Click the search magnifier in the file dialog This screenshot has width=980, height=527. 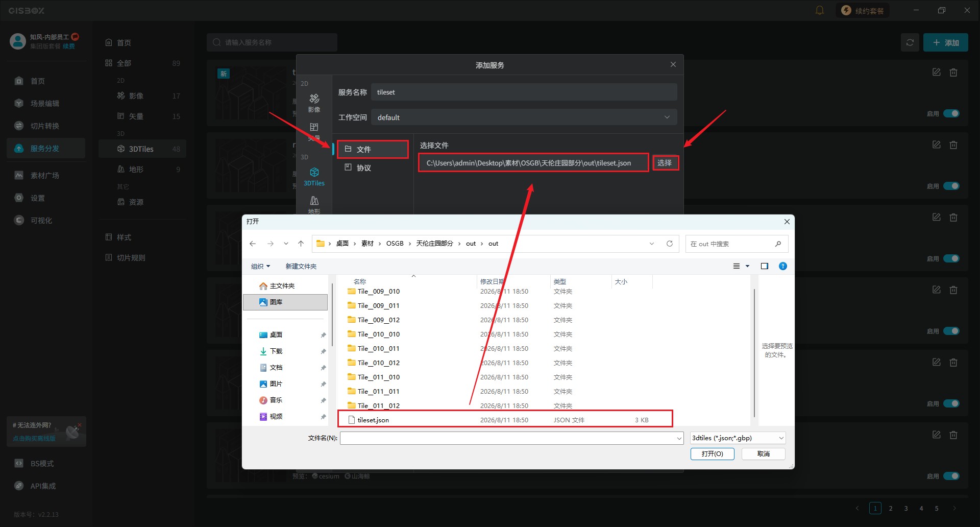[x=778, y=244]
